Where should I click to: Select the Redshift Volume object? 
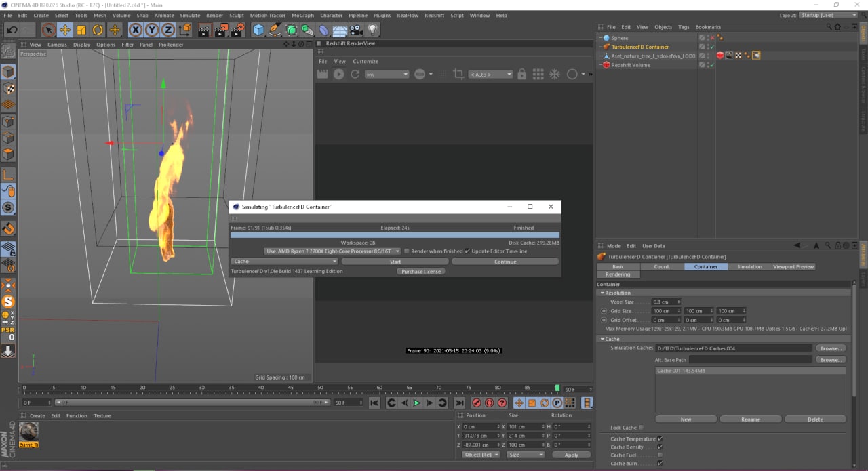click(631, 65)
